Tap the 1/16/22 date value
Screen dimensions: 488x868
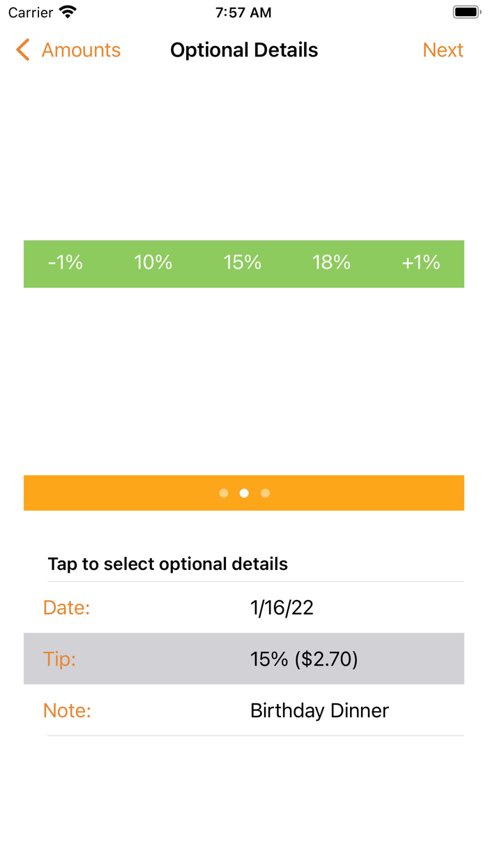pos(282,608)
